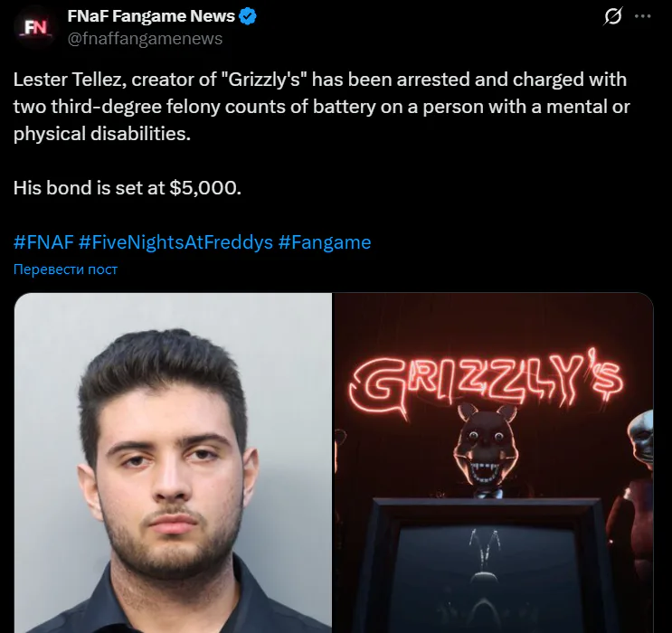Click the Перевести пост translate link
The image size is (672, 633).
click(65, 269)
